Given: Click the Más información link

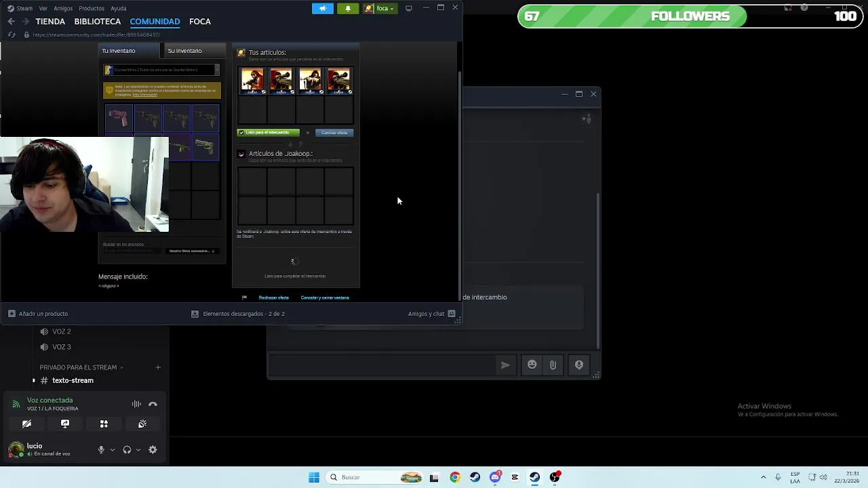Looking at the screenshot, I should [144, 95].
